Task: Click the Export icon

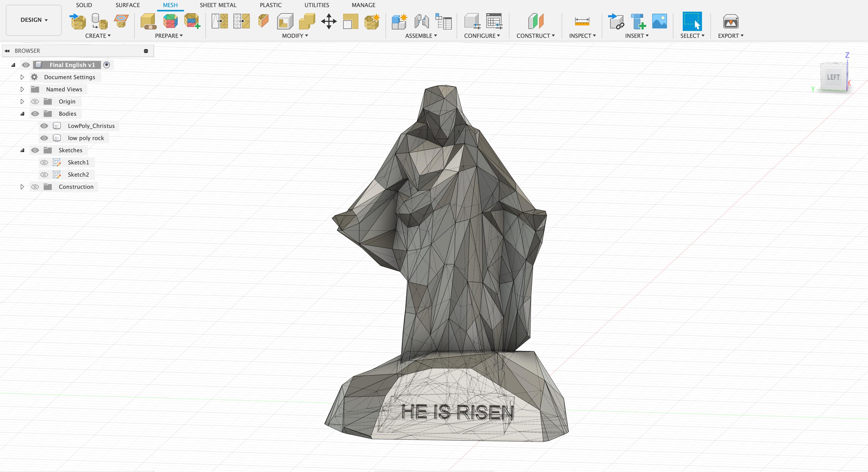Action: tap(731, 22)
